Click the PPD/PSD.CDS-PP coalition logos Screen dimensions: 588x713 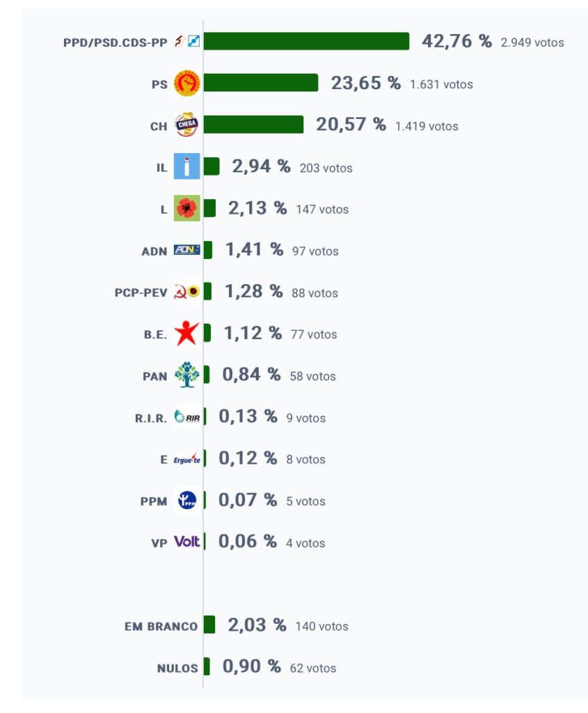tap(187, 41)
